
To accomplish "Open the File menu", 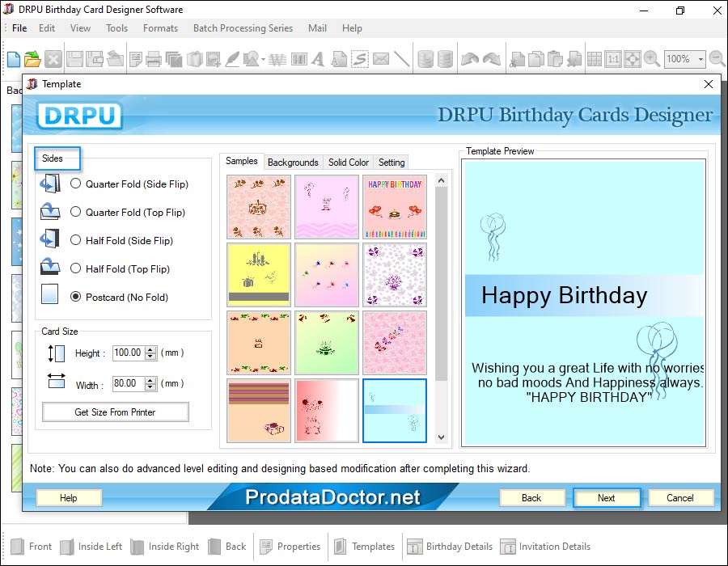I will 19,27.
